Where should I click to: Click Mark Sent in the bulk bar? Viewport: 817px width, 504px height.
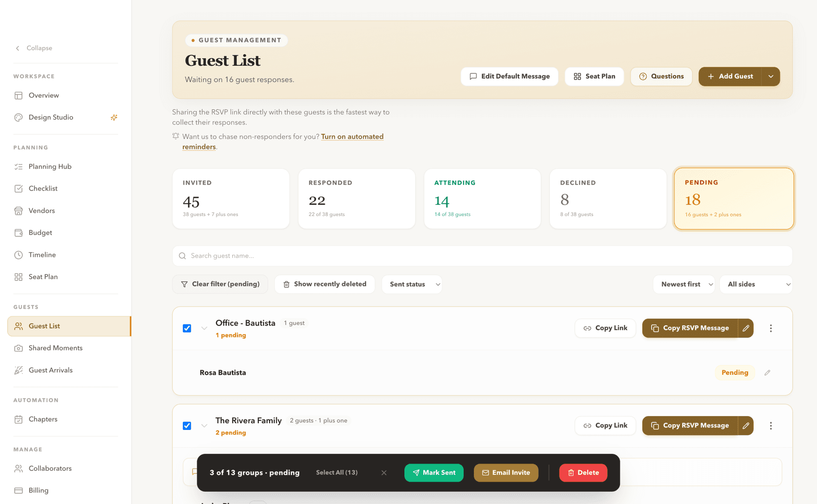coord(434,473)
